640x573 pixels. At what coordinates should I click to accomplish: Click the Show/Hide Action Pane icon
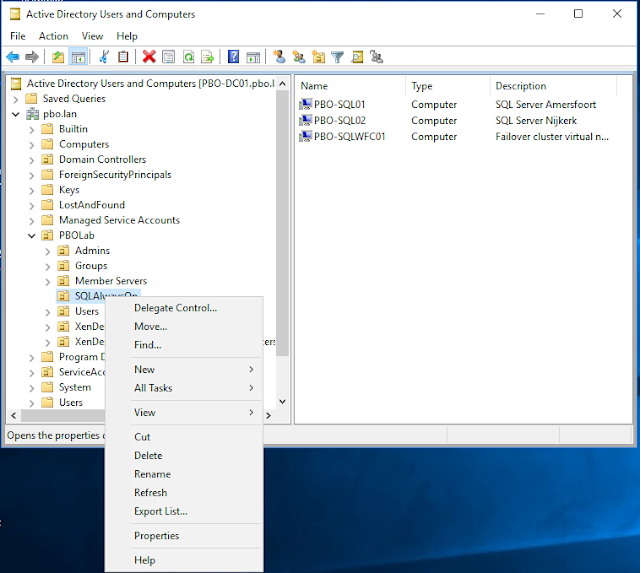(x=253, y=57)
